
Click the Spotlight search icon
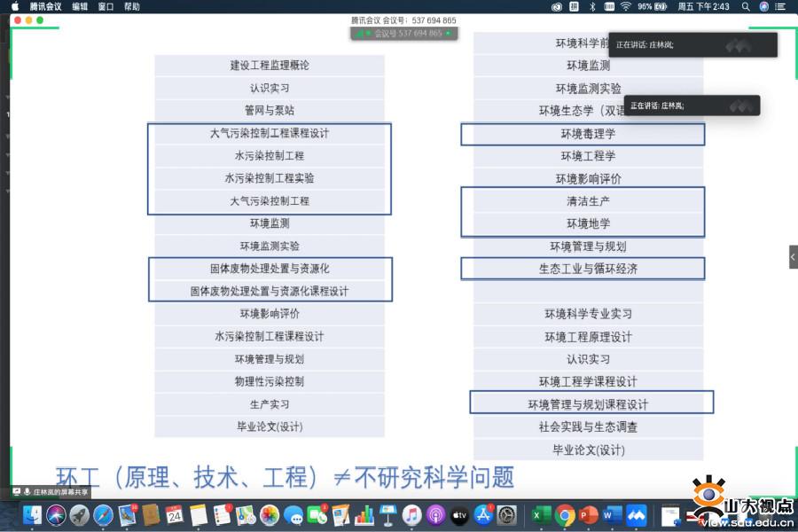[x=745, y=6]
